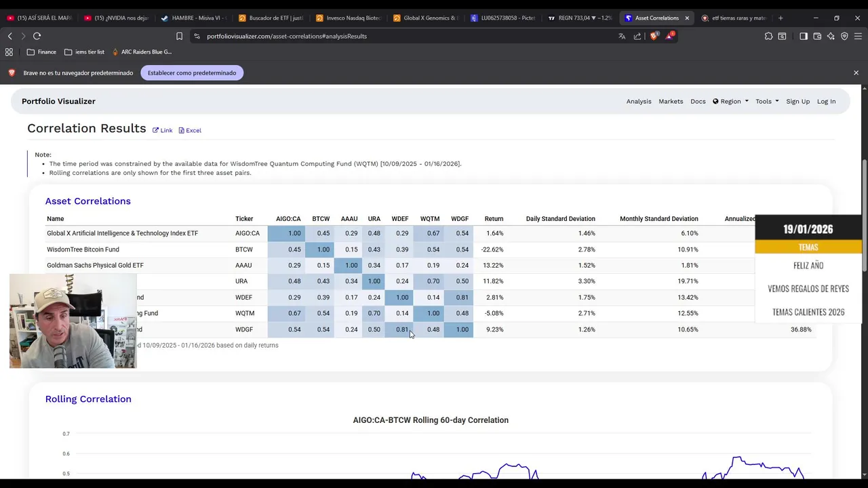Click Goldman Sachs Physical Gold ETF name
The width and height of the screenshot is (868, 488).
[x=95, y=266]
